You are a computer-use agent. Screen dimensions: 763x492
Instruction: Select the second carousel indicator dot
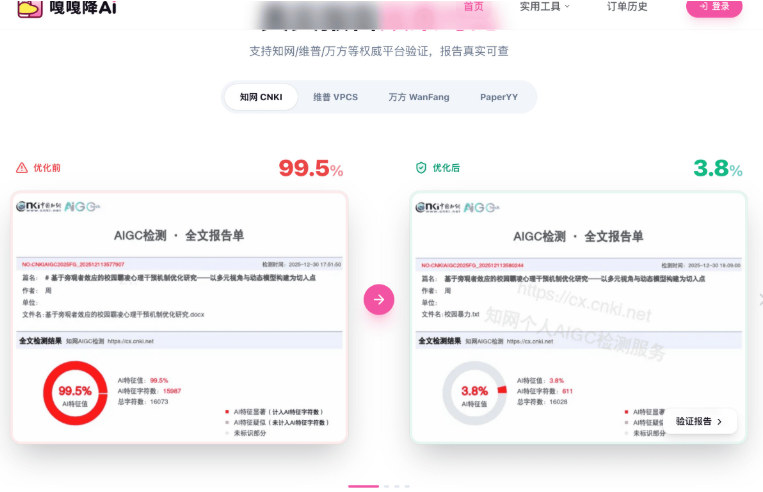[386, 486]
